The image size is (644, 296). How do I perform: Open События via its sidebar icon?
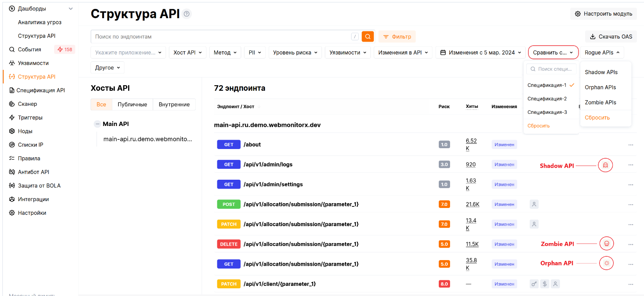pyautogui.click(x=12, y=49)
